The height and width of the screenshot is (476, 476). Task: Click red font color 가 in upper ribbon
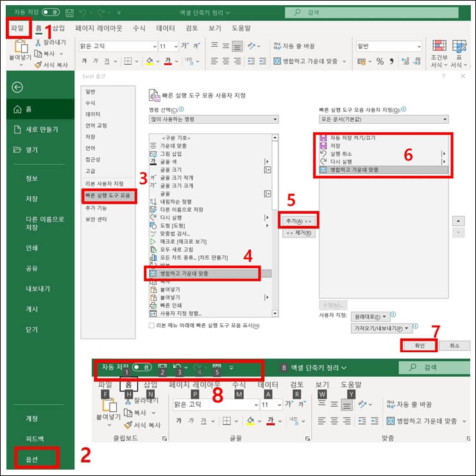pos(168,62)
